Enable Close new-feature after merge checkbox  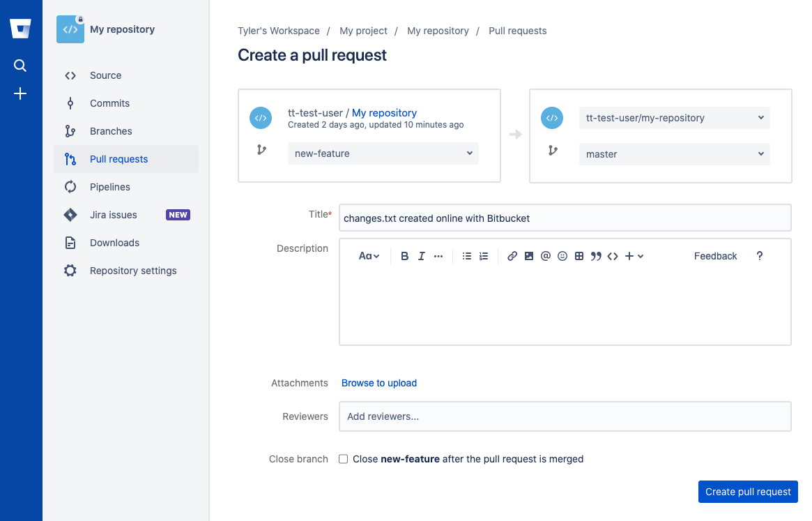[x=344, y=459]
